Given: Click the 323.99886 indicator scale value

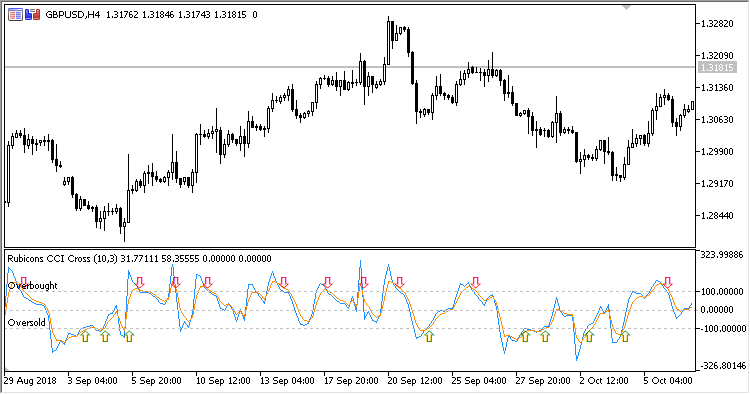Looking at the screenshot, I should (x=723, y=255).
